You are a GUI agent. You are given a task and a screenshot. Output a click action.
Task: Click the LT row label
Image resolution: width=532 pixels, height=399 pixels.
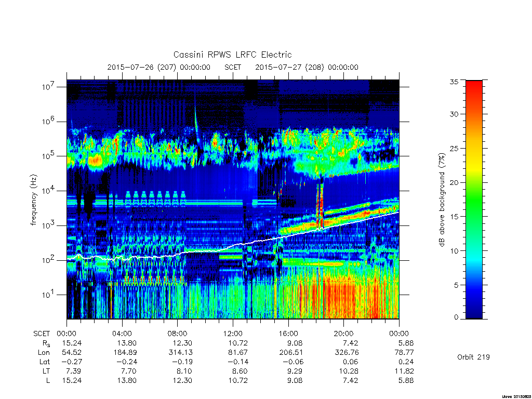[x=46, y=371]
